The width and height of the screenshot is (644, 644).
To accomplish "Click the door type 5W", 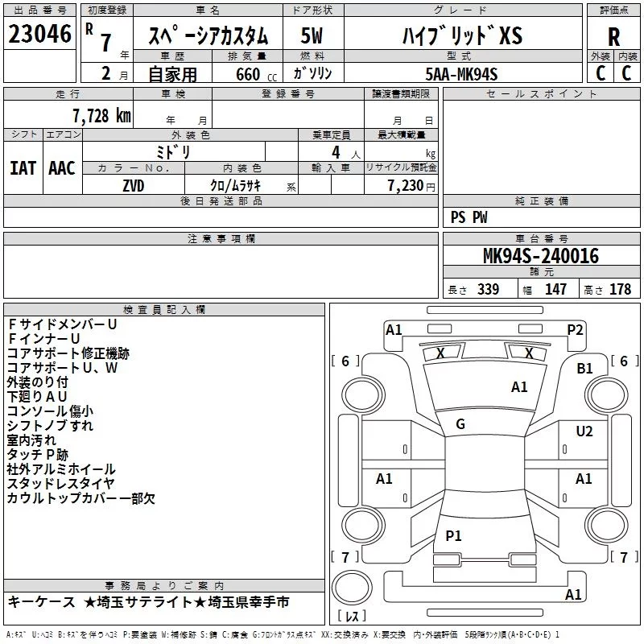I will click(312, 35).
